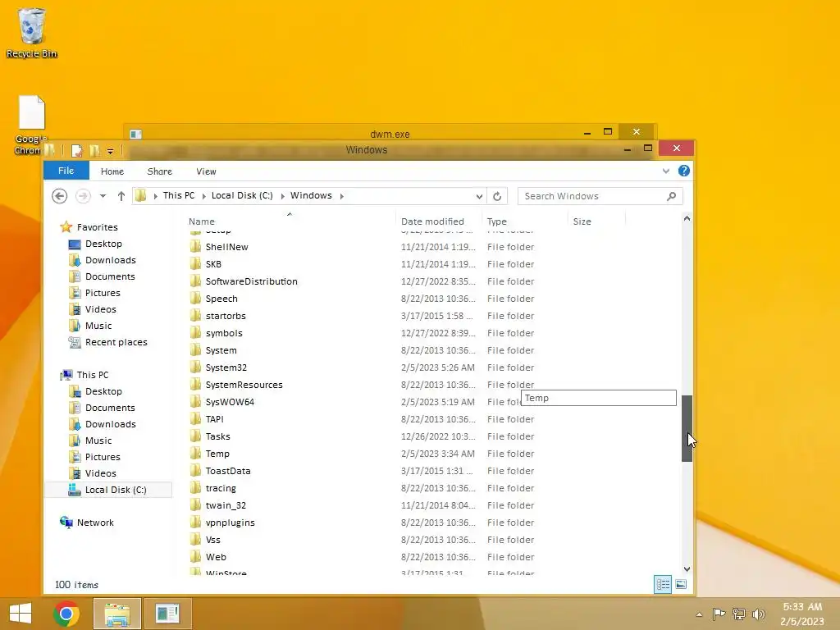Open Explorer Help question mark icon
840x630 pixels.
click(683, 171)
